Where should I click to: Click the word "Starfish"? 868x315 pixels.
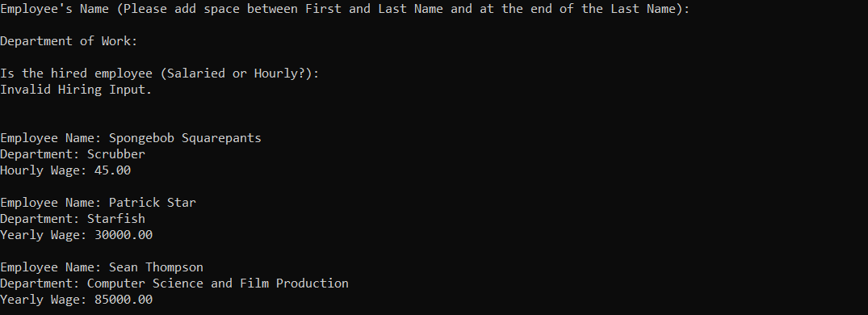pyautogui.click(x=115, y=219)
